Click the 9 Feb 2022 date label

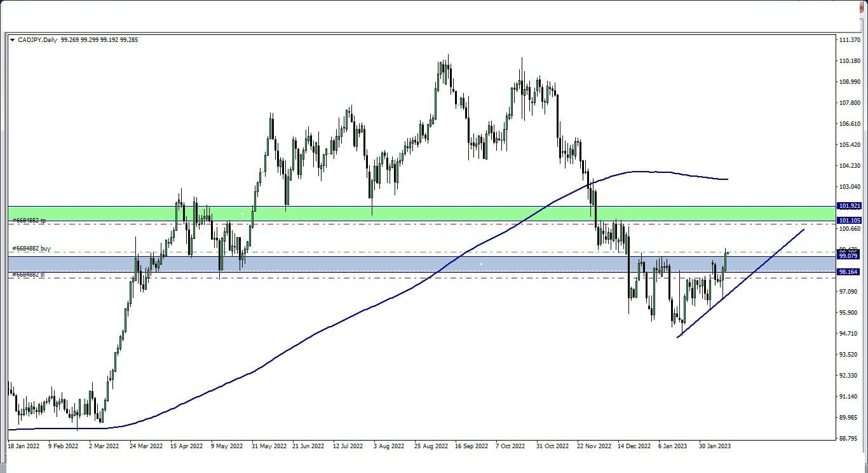tap(64, 446)
